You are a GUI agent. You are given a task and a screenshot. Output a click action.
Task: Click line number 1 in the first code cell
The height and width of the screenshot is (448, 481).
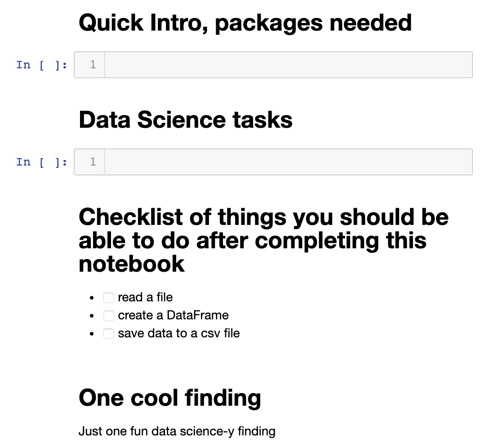(x=93, y=65)
